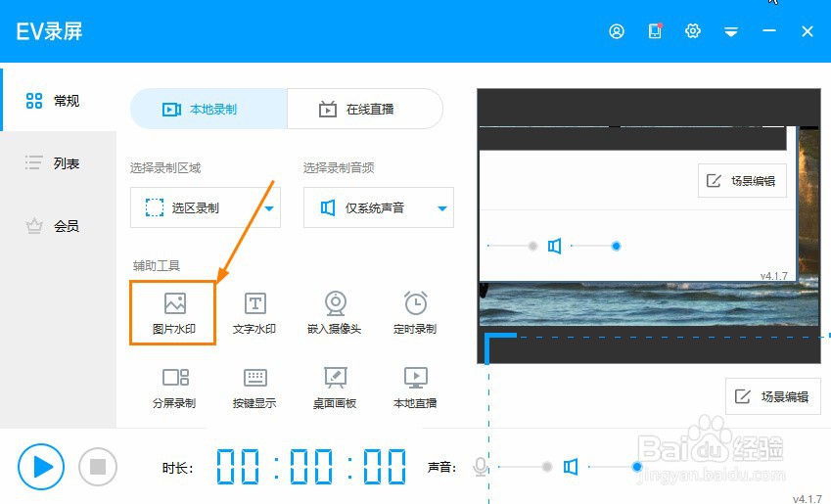Open the 文字水印 tool
831x504 pixels.
254,313
